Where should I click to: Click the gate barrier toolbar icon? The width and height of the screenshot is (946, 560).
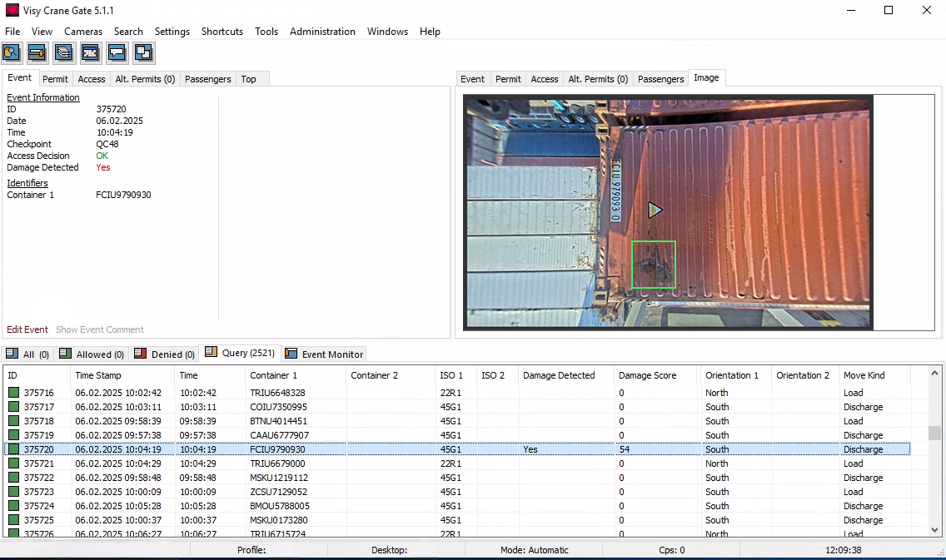tap(37, 53)
